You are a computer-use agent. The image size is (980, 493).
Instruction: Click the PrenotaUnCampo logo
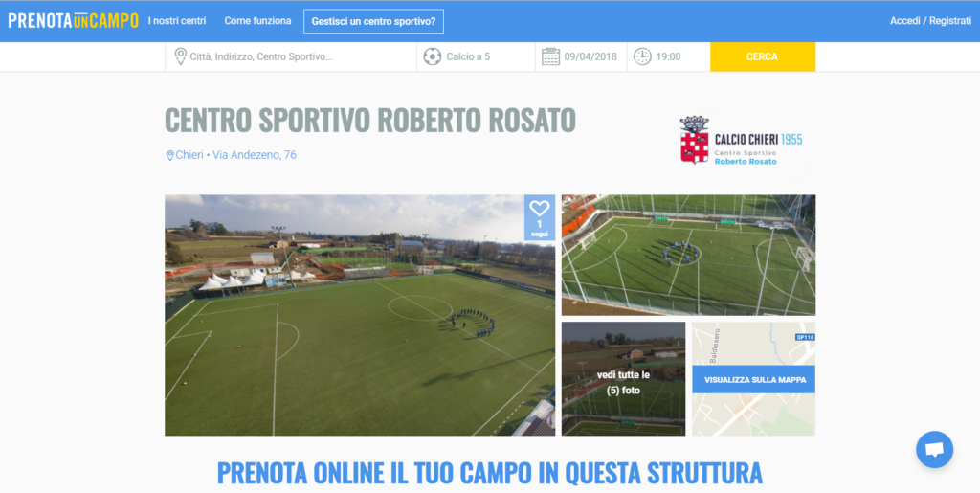click(x=73, y=20)
